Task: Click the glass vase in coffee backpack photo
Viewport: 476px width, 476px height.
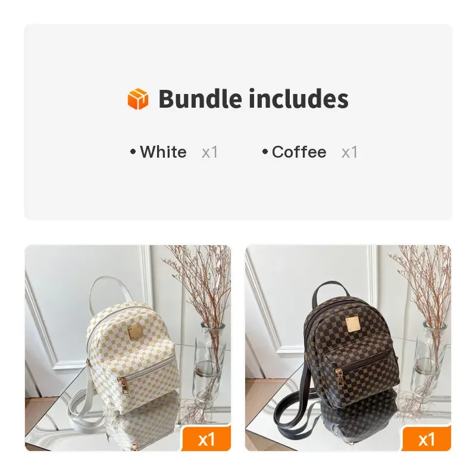Action: pos(430,363)
